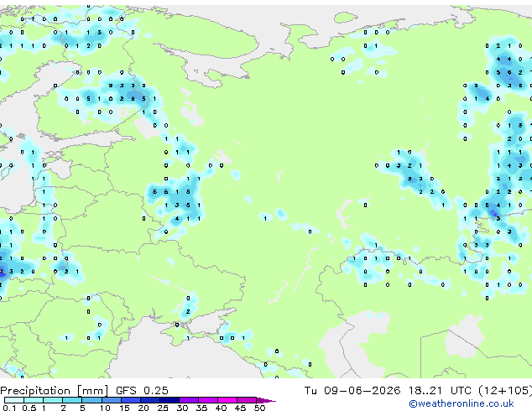Image resolution: width=532 pixels, height=411 pixels.
Task: Click the above-50 arrow tip of legend
Action: point(266,400)
